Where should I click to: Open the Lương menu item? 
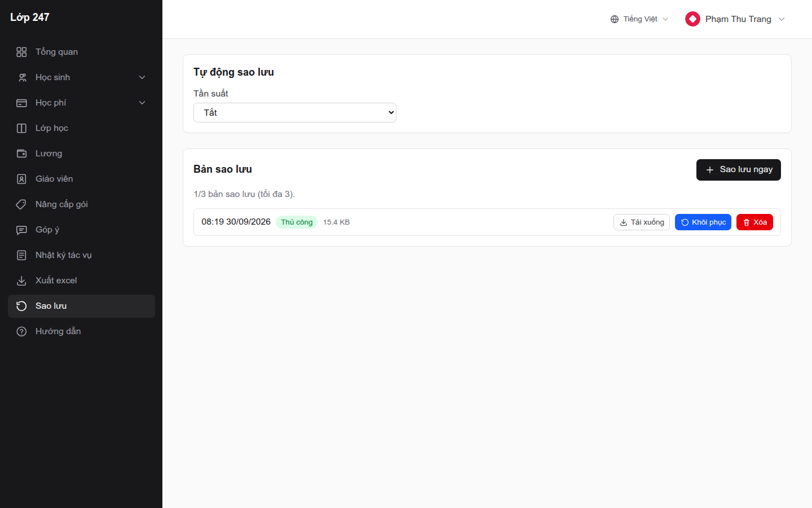[81, 154]
